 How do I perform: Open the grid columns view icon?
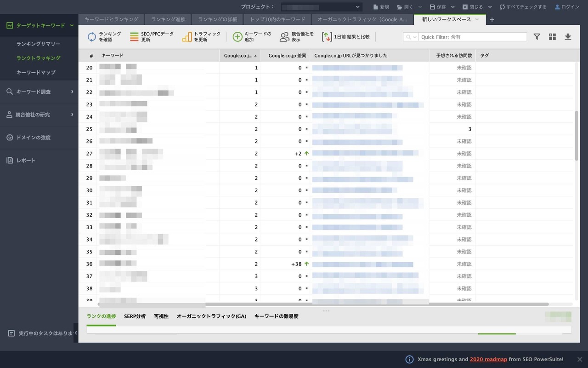(552, 37)
